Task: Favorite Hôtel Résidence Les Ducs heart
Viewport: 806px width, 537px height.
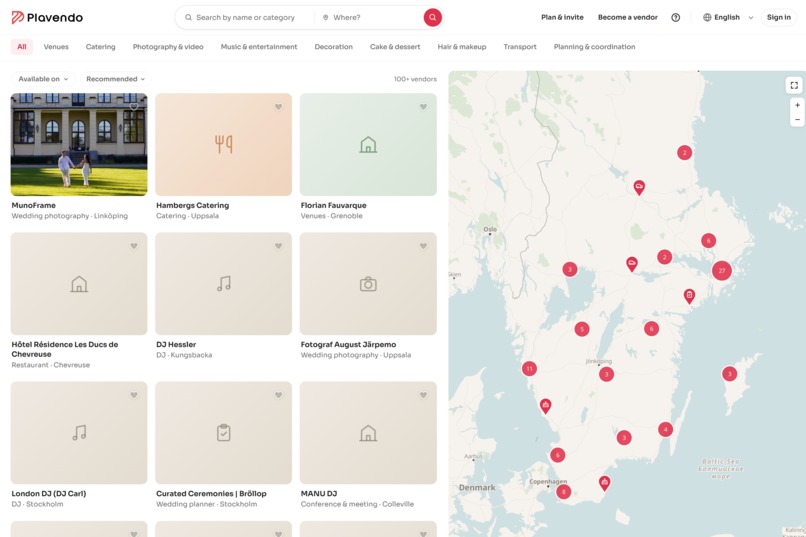Action: click(x=134, y=246)
